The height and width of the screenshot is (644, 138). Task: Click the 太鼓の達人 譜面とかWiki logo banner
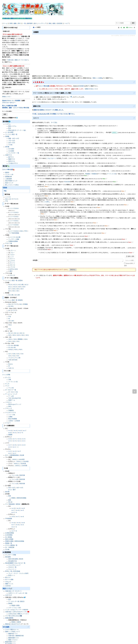33,9
